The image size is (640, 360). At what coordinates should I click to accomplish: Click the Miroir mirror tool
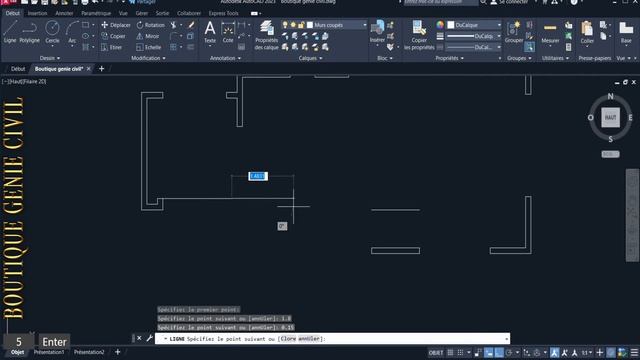pyautogui.click(x=148, y=36)
